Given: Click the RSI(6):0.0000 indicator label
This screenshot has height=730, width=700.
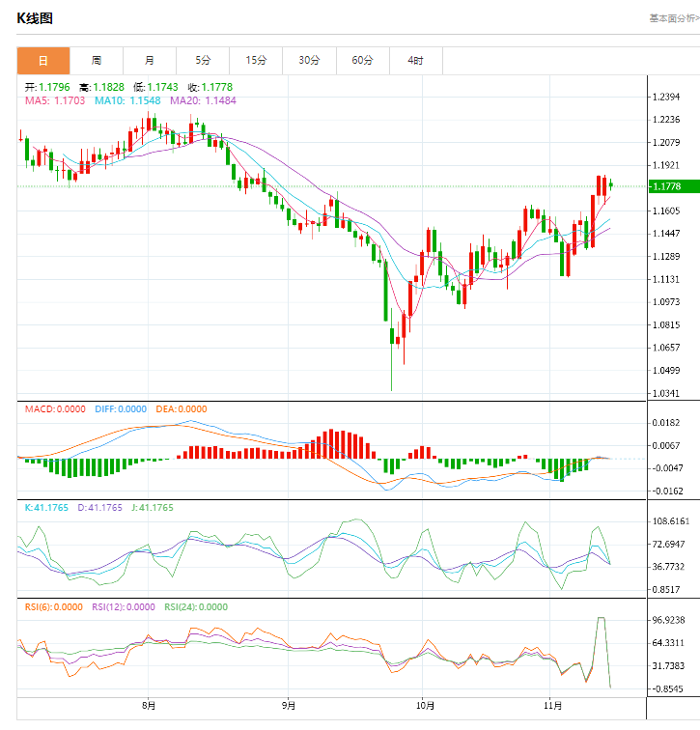Looking at the screenshot, I should 54,607.
